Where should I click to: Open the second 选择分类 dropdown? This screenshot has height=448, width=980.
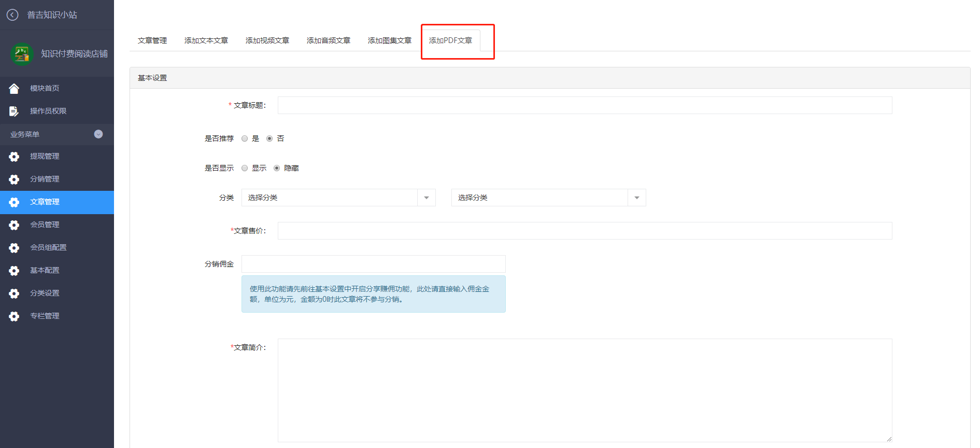pyautogui.click(x=548, y=198)
